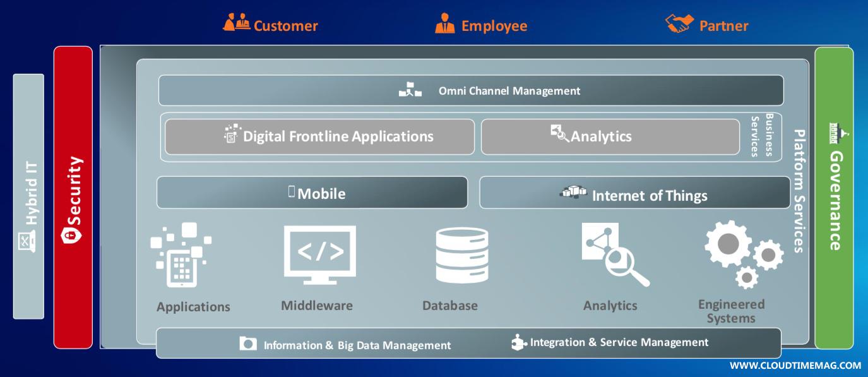Click the Omni Channel Management bar
Screen dimensions: 868x377
(470, 90)
